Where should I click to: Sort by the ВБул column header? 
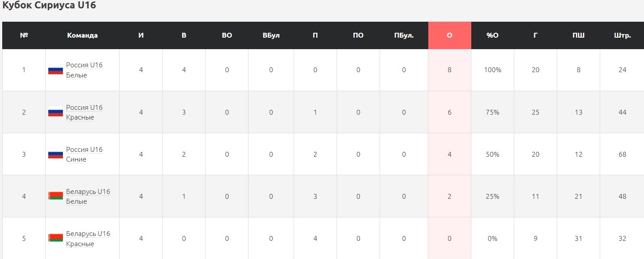click(x=271, y=35)
